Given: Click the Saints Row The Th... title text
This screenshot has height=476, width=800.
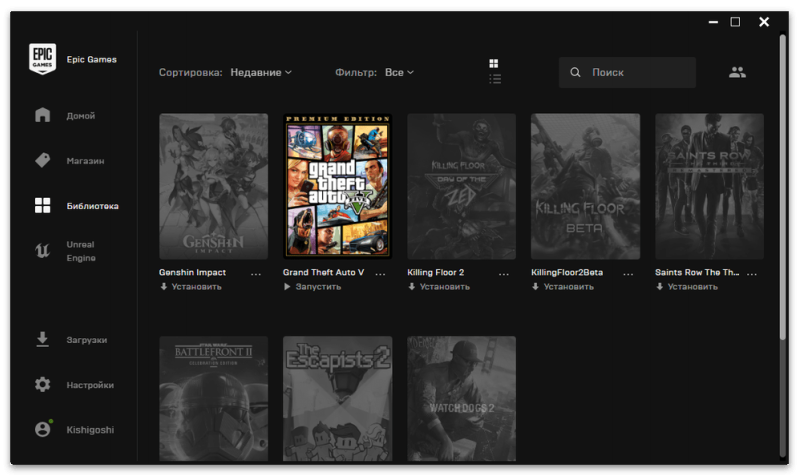Looking at the screenshot, I should click(697, 272).
